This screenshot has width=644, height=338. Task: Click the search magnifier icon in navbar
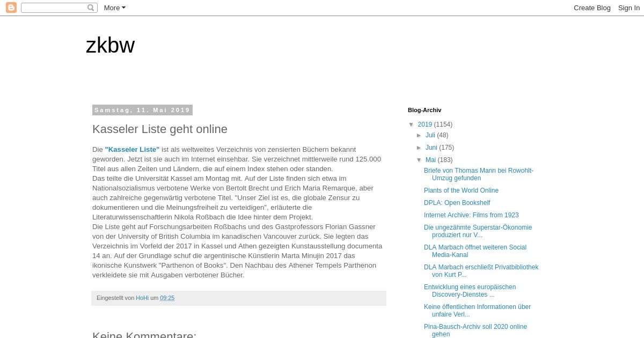[91, 8]
